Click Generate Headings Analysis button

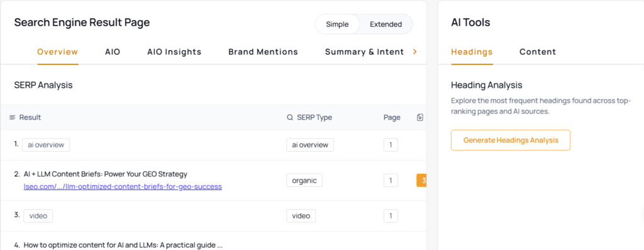[511, 140]
